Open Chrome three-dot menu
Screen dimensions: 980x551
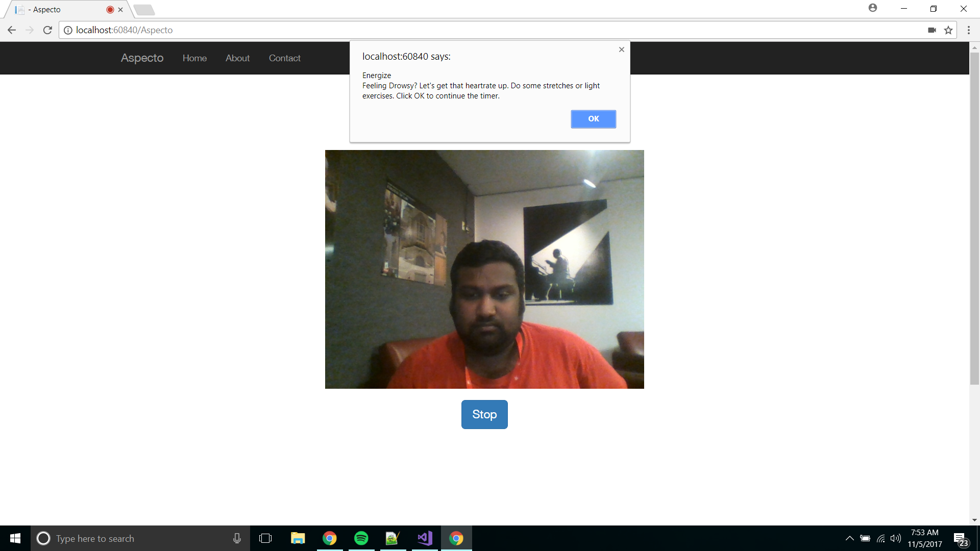tap(968, 30)
